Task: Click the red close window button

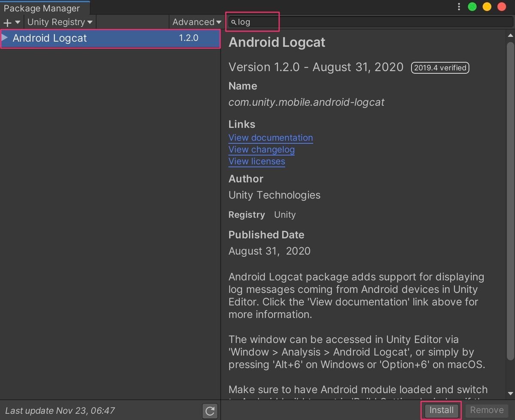Action: click(501, 7)
